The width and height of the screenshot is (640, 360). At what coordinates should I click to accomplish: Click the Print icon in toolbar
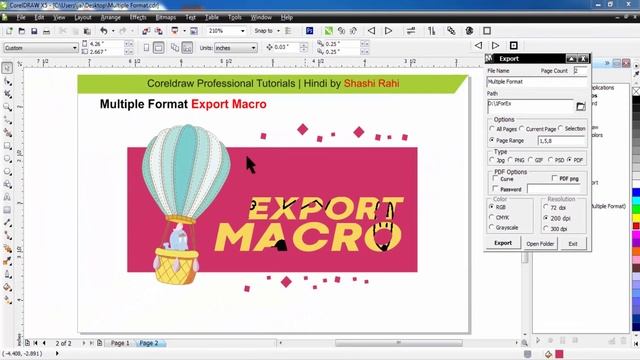(47, 31)
